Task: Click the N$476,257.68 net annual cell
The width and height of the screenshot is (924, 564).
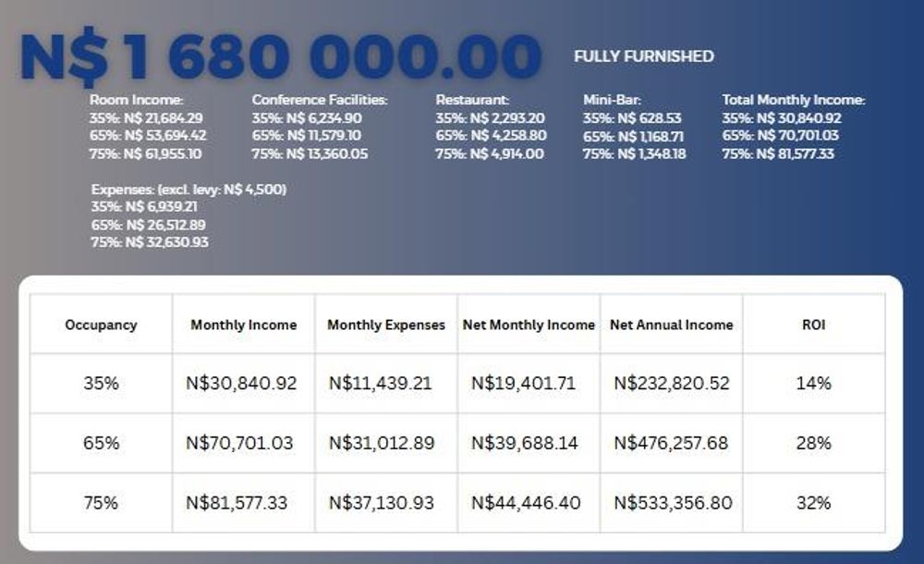Action: [671, 443]
